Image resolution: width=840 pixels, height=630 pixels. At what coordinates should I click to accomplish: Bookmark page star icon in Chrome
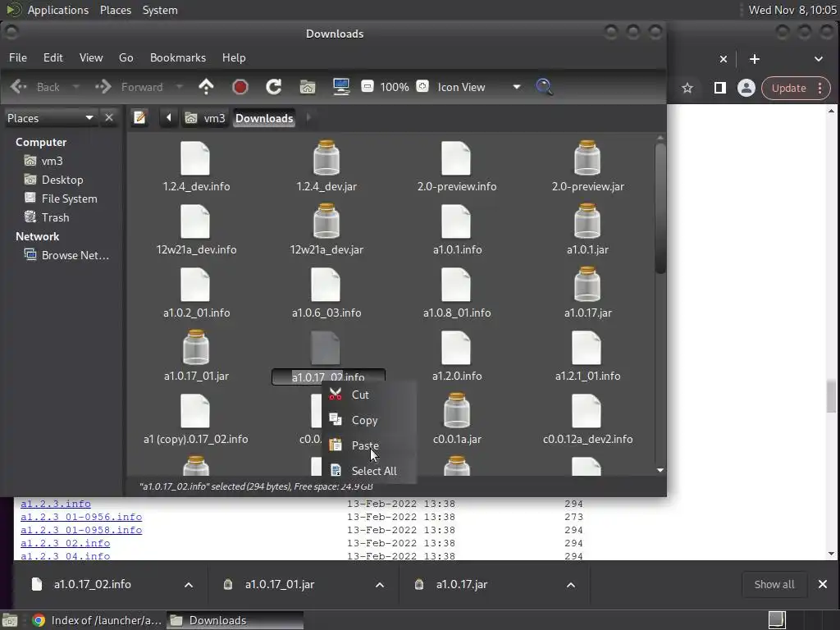pos(687,88)
